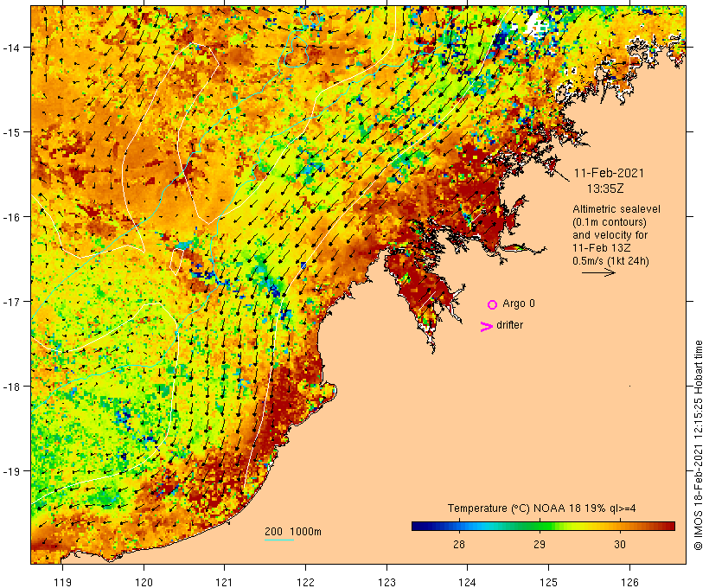This screenshot has height=588, width=709.
Task: Click the '11-Feb 13Z' legend text
Action: pos(602,248)
